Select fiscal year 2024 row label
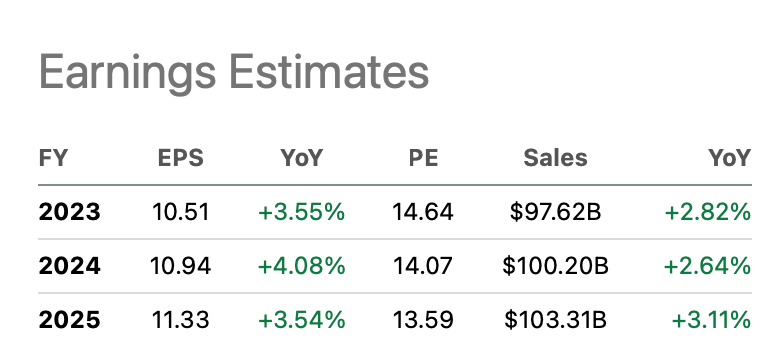 pos(69,266)
